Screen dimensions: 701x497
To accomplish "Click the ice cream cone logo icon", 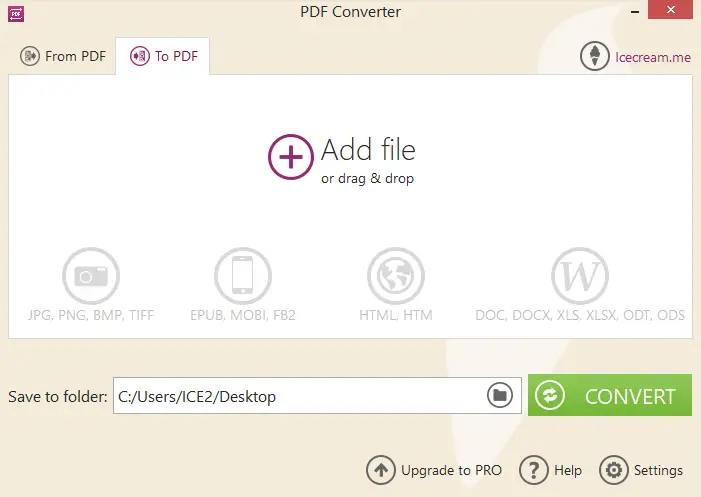I will 595,56.
